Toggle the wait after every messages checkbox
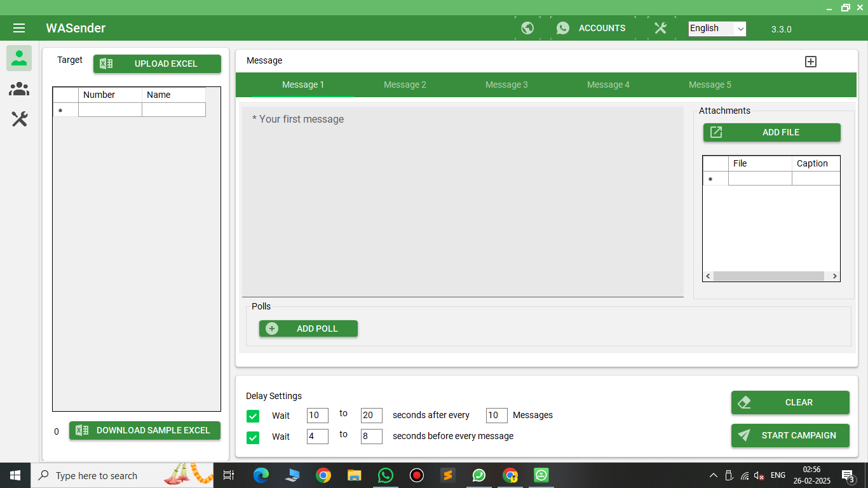Image resolution: width=868 pixels, height=488 pixels. pos(253,416)
